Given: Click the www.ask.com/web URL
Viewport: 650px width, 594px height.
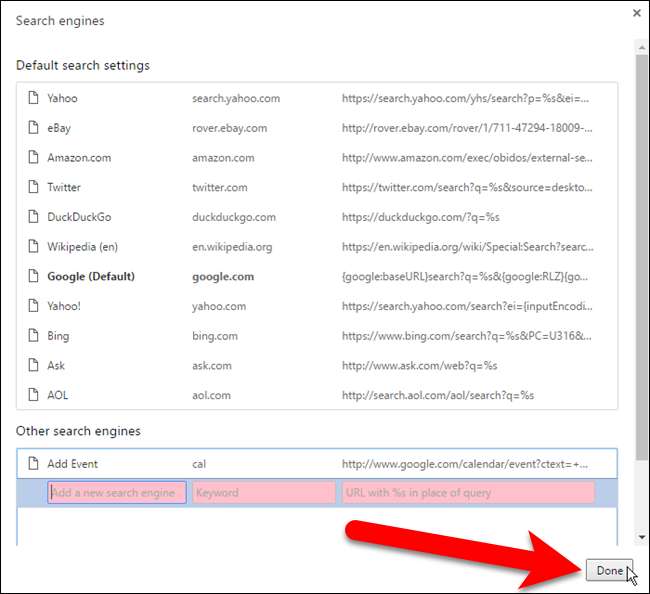Looking at the screenshot, I should coord(420,366).
